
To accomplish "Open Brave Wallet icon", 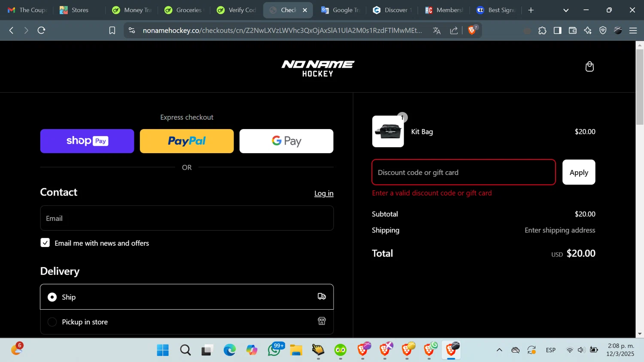I will (572, 30).
